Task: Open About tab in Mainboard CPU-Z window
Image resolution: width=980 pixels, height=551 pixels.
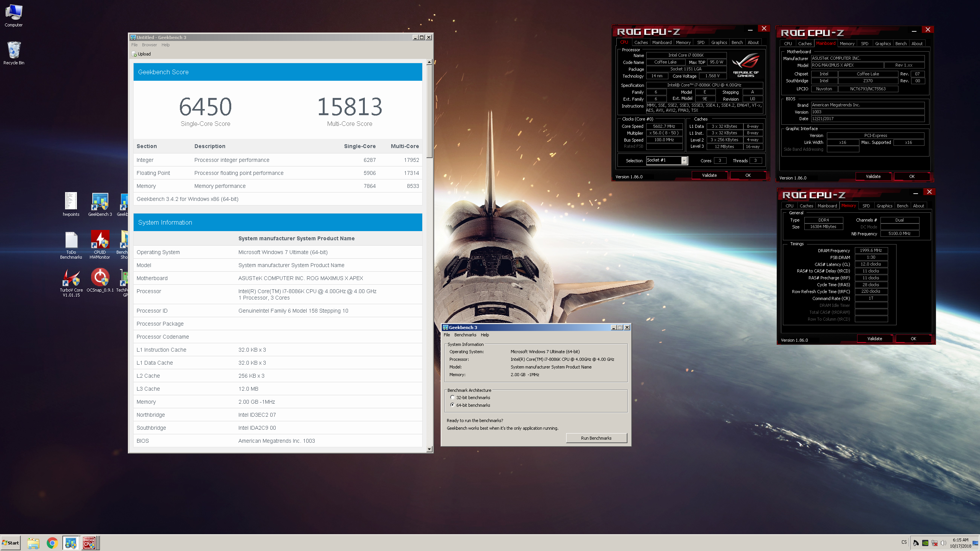Action: point(917,44)
